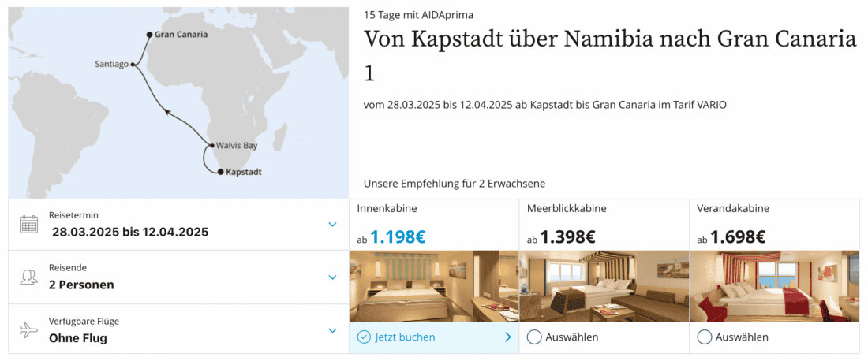Click the Kapstadt port marker on map
868x361 pixels.
[x=220, y=171]
